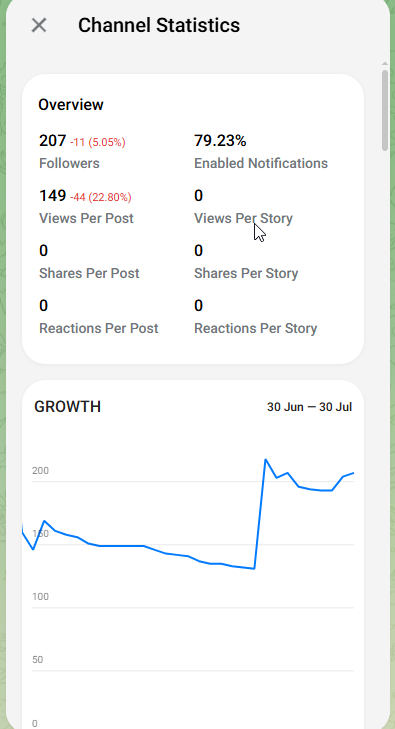The height and width of the screenshot is (729, 395).
Task: Select the Views Per Post label
Action: point(86,219)
